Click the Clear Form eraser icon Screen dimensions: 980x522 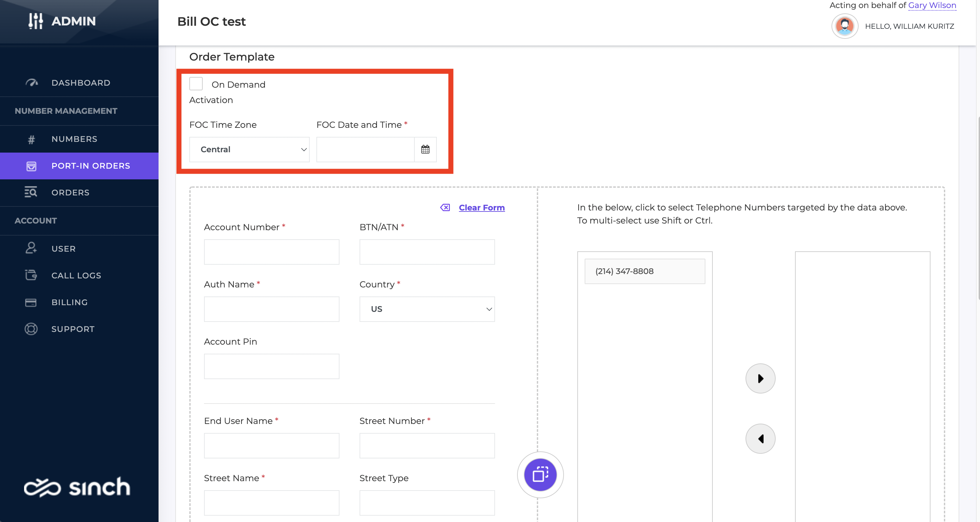(445, 207)
